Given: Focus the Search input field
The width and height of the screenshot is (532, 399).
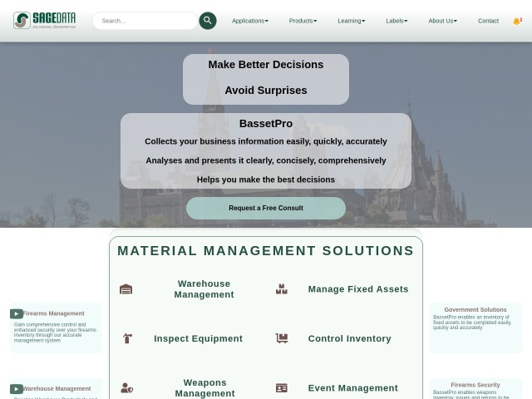Looking at the screenshot, I should [x=145, y=21].
